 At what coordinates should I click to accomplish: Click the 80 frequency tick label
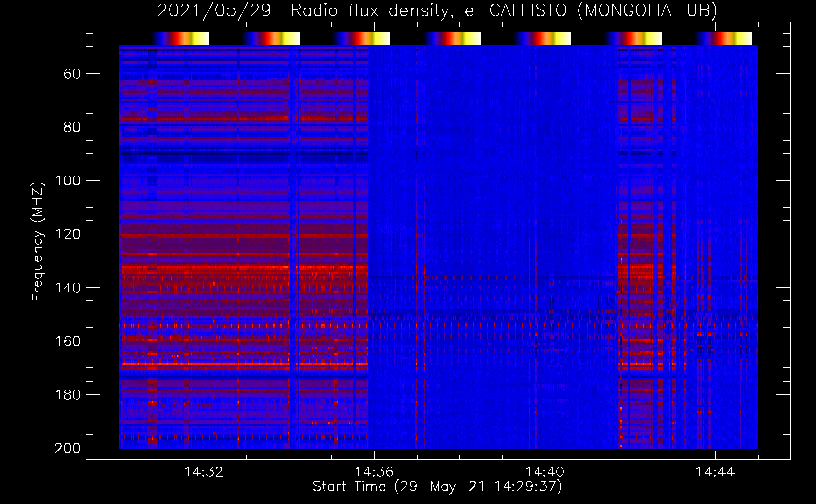click(x=72, y=128)
